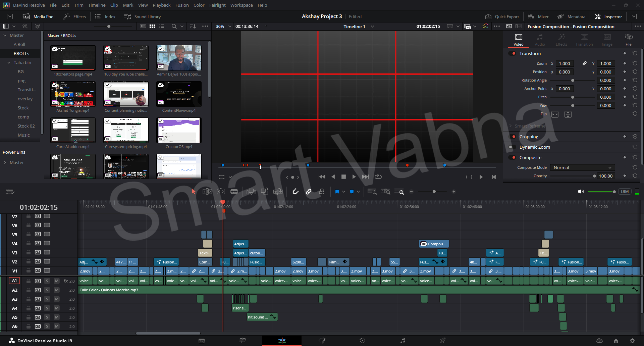Select the Selection Mode arrow tool
The height and width of the screenshot is (346, 644).
tap(194, 192)
